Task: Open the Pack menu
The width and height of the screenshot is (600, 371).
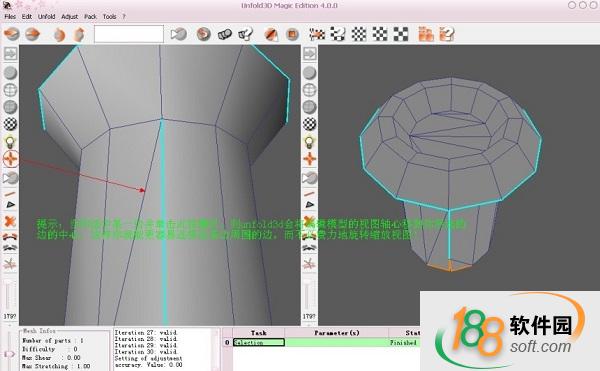Action: [x=90, y=16]
